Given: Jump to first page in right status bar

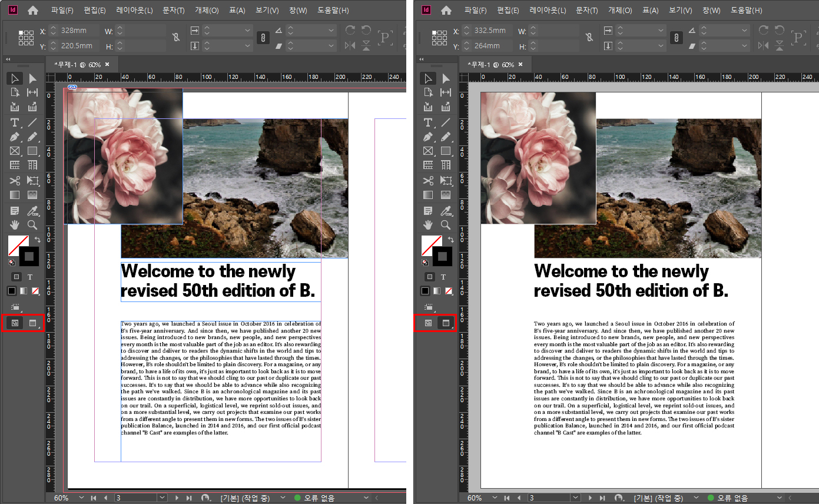Looking at the screenshot, I should [507, 498].
